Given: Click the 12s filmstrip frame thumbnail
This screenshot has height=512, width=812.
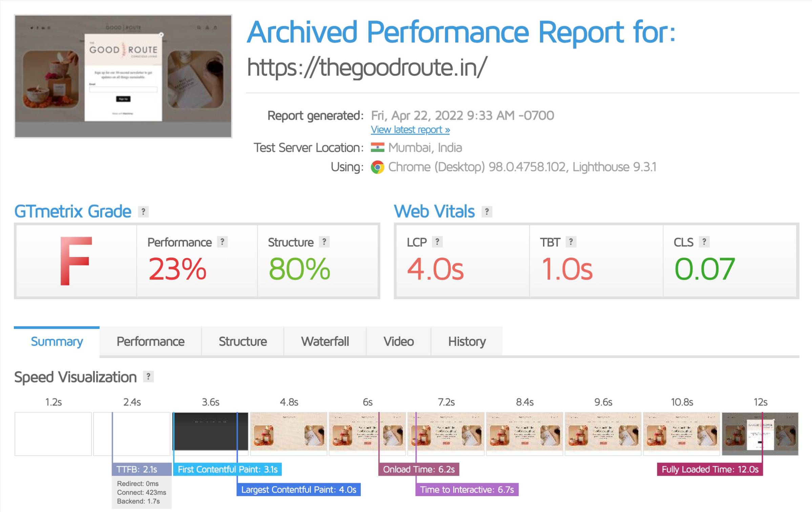Looking at the screenshot, I should tap(760, 434).
